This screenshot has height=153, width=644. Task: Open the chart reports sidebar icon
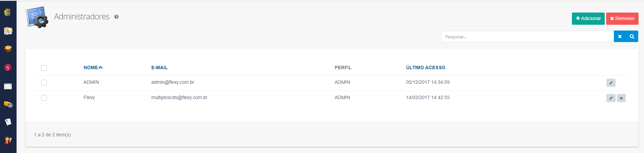(8, 86)
